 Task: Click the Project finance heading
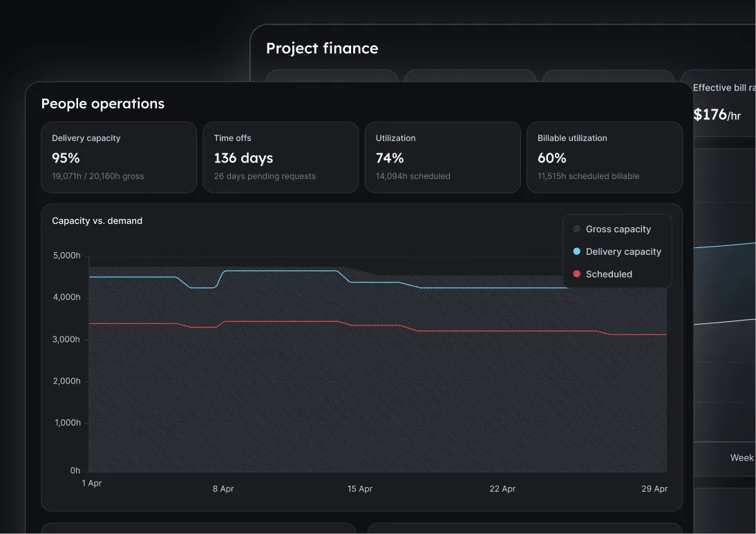(x=322, y=48)
